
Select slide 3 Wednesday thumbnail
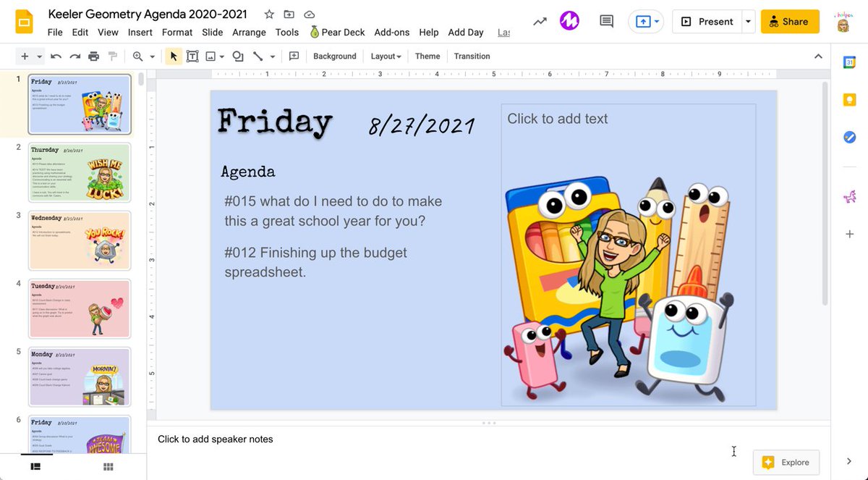[x=80, y=240]
